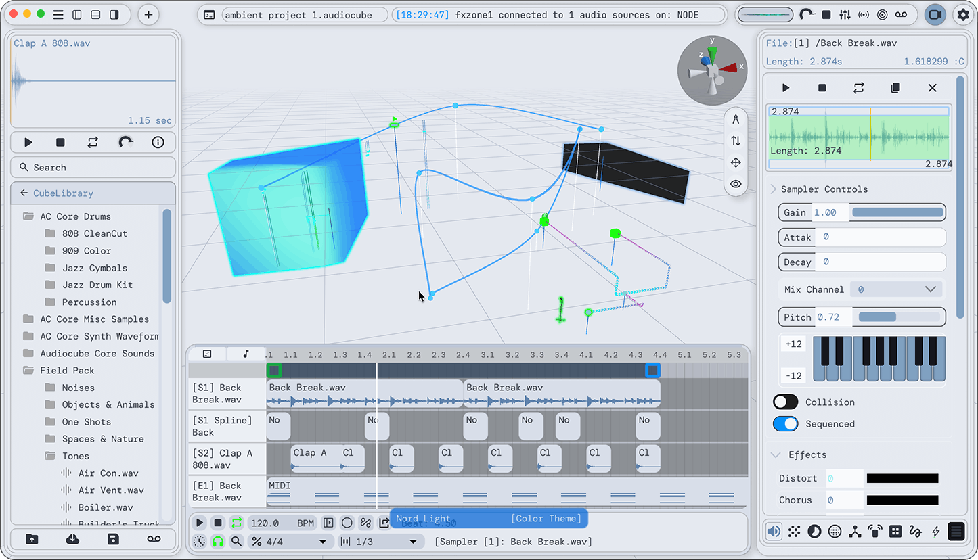Toggle right sidebar panel layout icon
This screenshot has height=560, width=978.
(114, 14)
